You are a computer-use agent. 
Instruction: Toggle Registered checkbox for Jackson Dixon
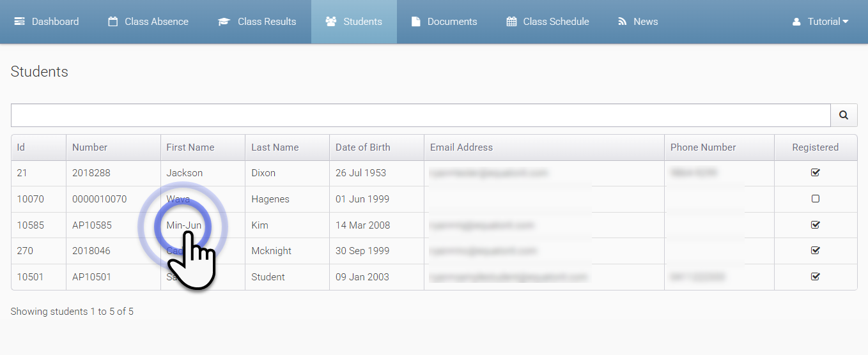point(815,172)
